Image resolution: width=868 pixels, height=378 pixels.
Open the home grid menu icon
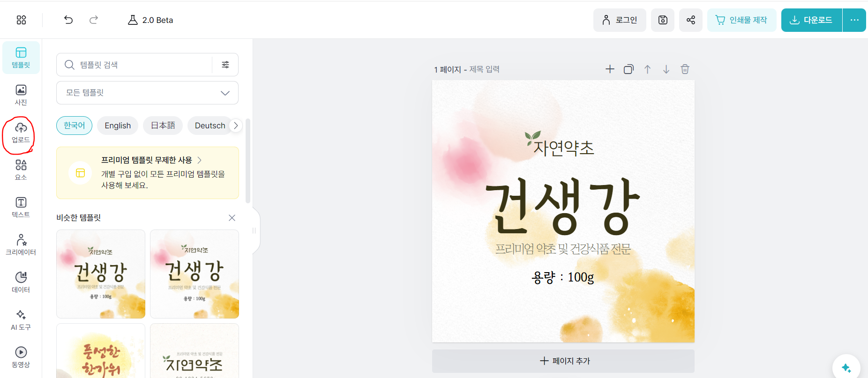pos(21,20)
